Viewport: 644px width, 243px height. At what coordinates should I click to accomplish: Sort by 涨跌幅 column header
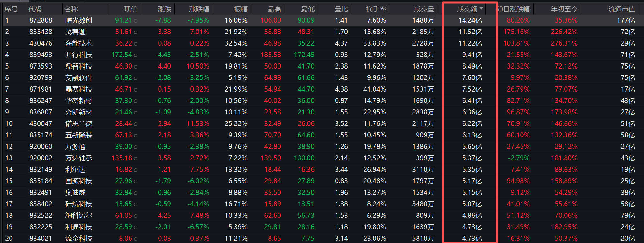point(199,9)
